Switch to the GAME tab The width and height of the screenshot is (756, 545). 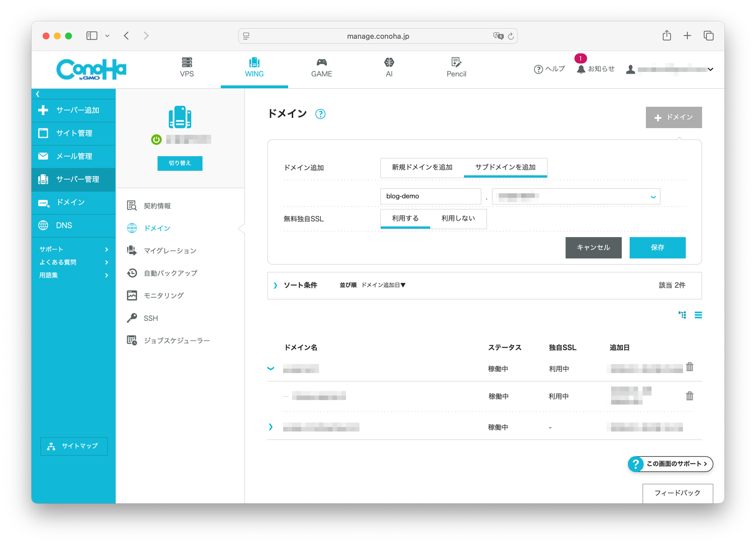tap(321, 67)
